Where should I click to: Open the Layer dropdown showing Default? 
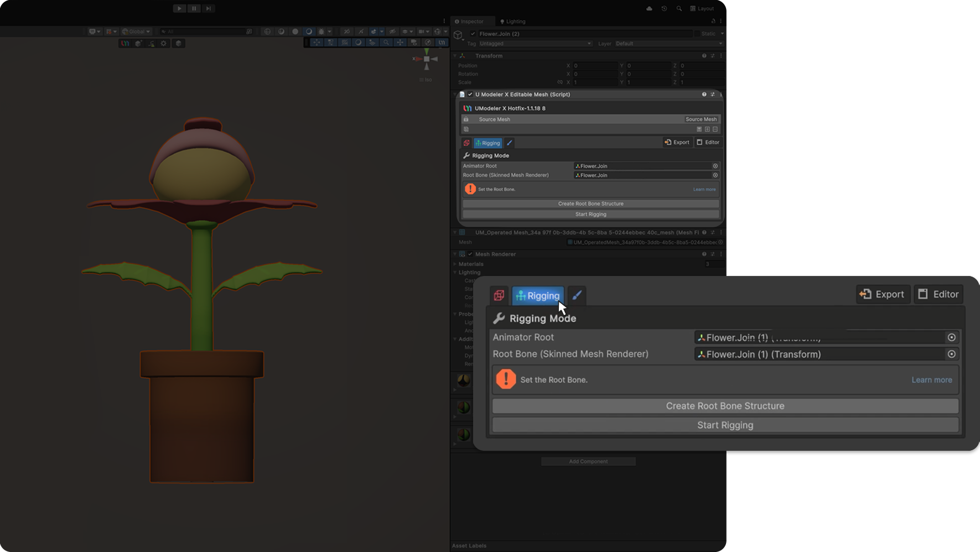point(669,44)
